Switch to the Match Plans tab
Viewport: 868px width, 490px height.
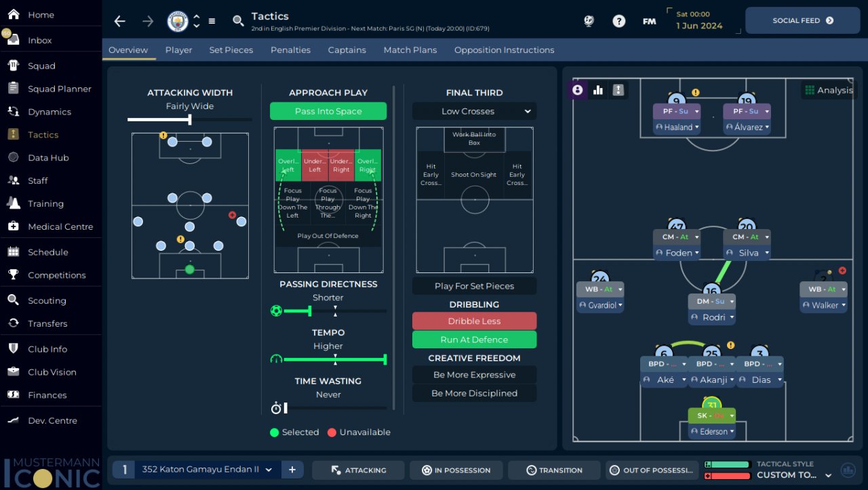410,49
